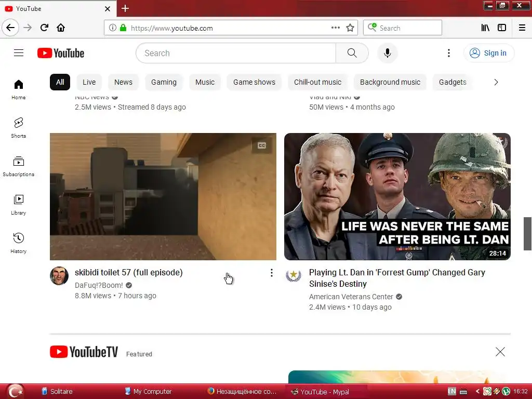Open the DaFuq!?Boom! channel name link

99,285
